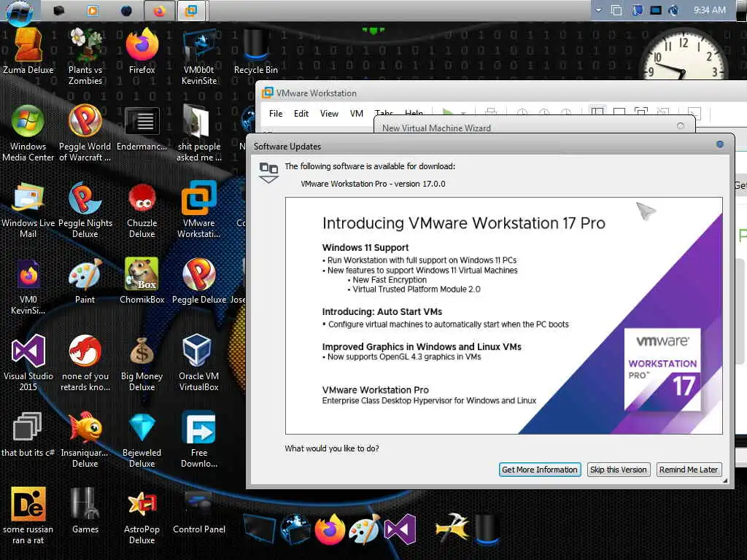Open the Endermanc... desktop icon
The image size is (747, 560).
[142, 128]
